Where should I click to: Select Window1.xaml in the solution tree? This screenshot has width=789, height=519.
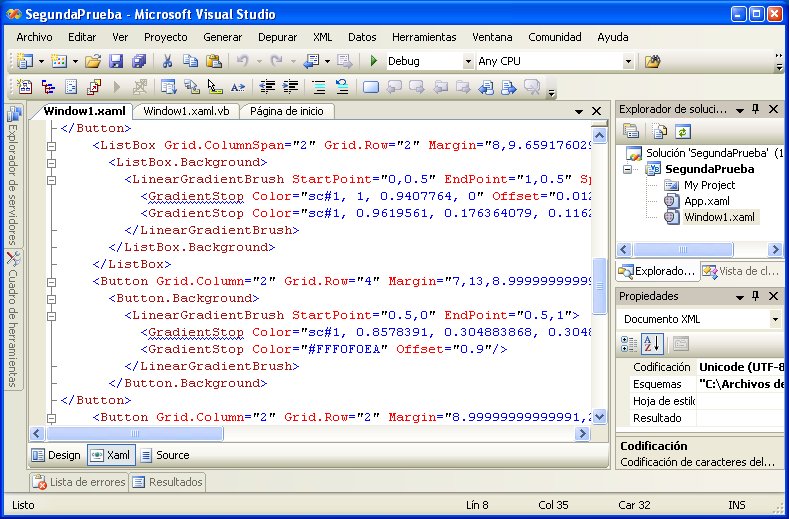[719, 217]
